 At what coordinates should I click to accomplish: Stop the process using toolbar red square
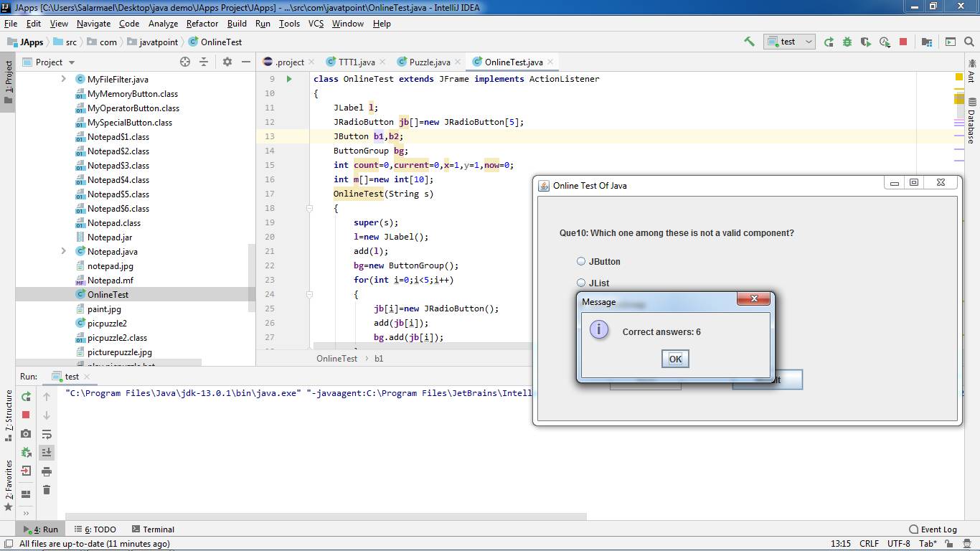tap(903, 42)
